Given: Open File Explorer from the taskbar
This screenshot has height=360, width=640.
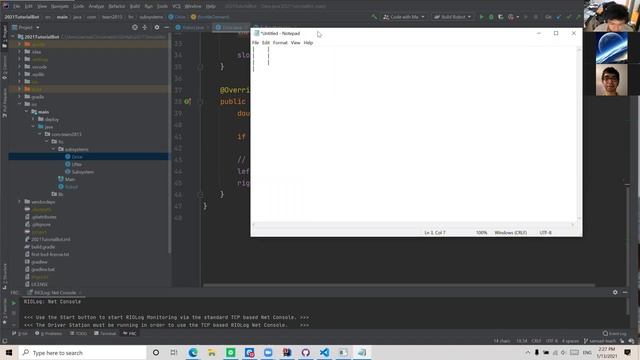Looking at the screenshot, I should 211,352.
